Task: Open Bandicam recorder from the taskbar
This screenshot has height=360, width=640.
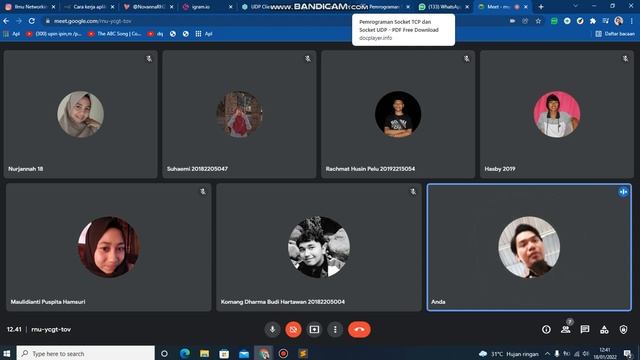Action: coord(283,353)
